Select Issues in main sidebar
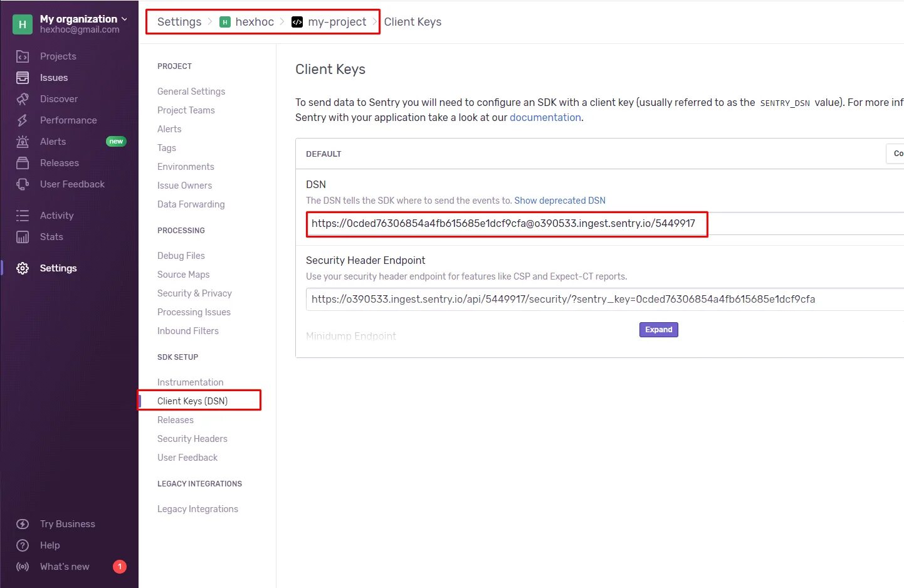The height and width of the screenshot is (588, 904). coord(54,78)
